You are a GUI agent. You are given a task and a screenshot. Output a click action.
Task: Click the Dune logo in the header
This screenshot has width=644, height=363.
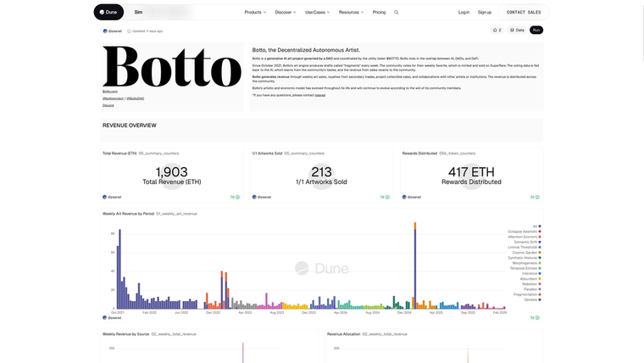tap(108, 13)
